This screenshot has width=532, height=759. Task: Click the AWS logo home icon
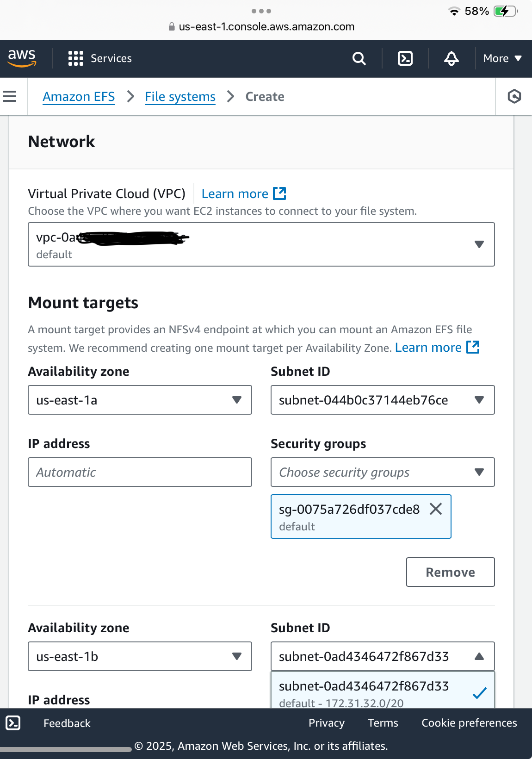point(22,58)
